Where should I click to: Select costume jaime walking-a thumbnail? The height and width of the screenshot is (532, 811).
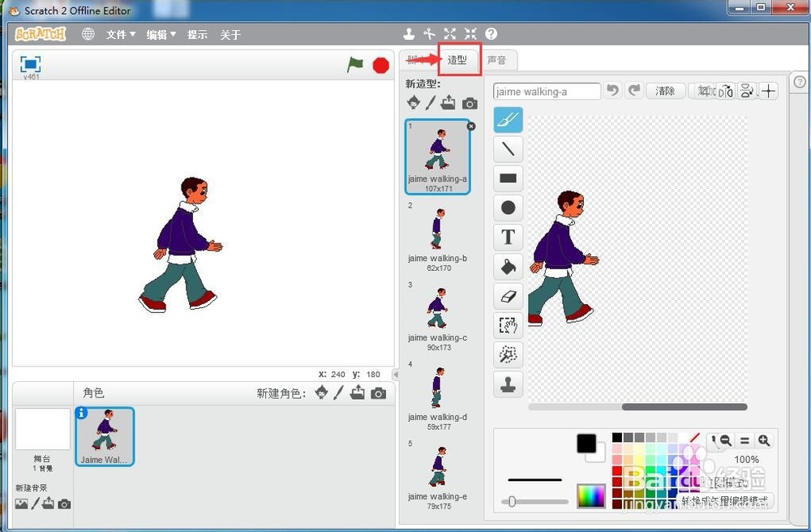[438, 157]
